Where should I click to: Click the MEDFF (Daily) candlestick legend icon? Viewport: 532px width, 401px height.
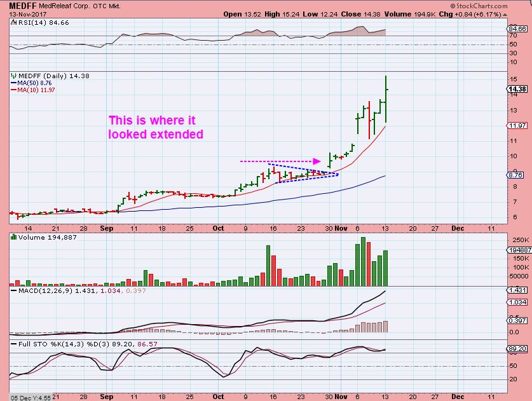tap(13, 76)
